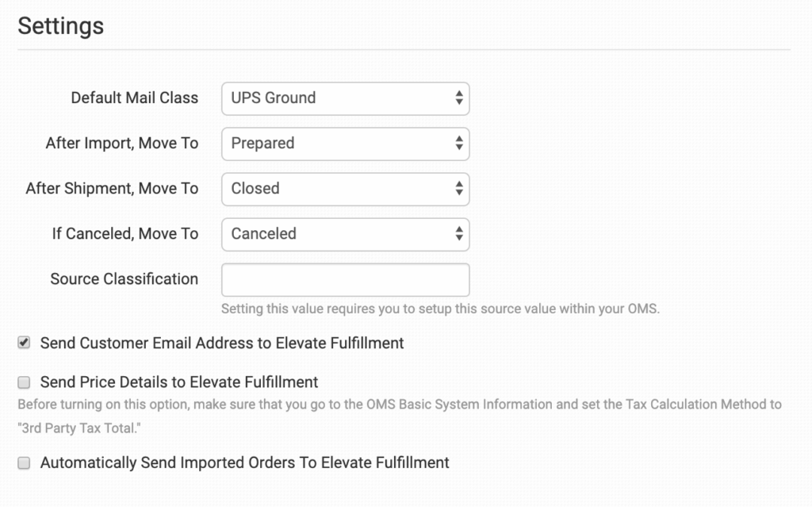812x507 pixels.
Task: Click the "After Shipment, Move To" label
Action: tap(112, 189)
